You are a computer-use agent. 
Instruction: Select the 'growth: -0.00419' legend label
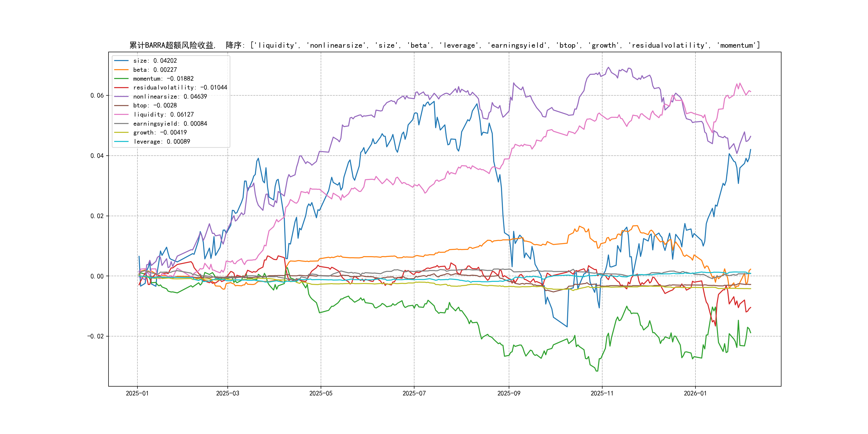[x=160, y=132]
